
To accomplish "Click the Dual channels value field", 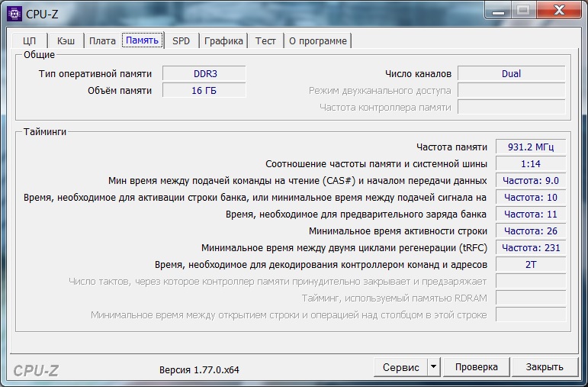I will point(512,73).
